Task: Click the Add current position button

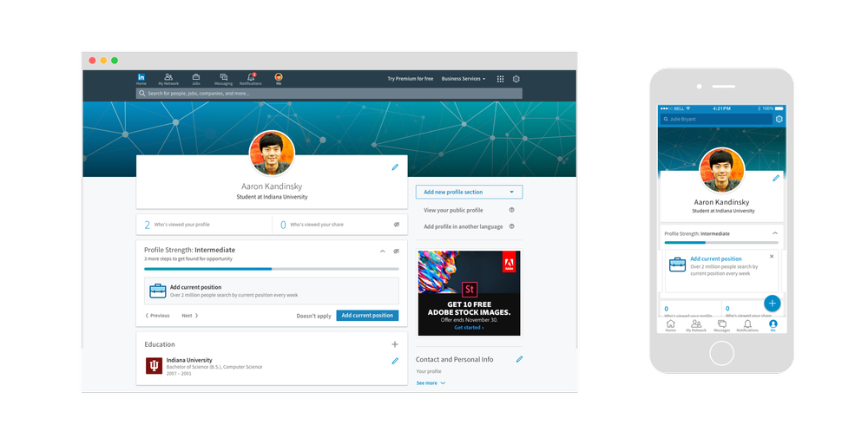Action: [367, 315]
